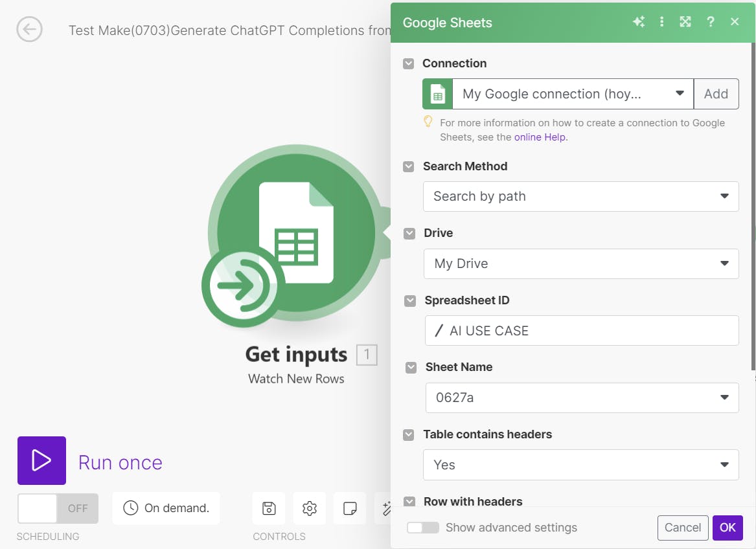Viewport: 756px width, 549px height.
Task: Click the Run once text label
Action: pyautogui.click(x=120, y=462)
